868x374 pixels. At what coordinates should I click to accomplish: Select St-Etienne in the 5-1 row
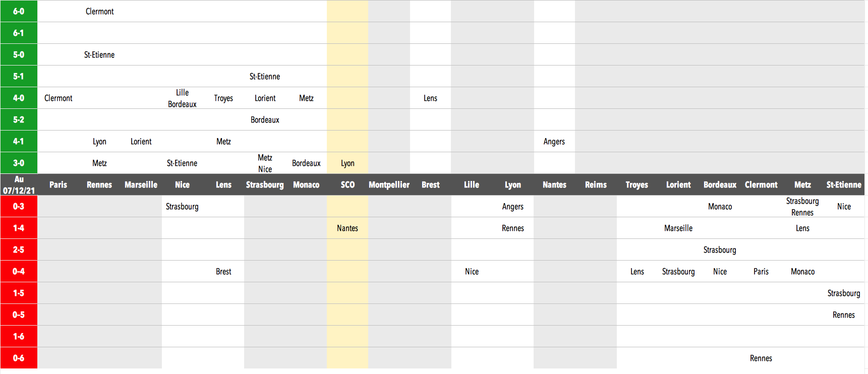(x=265, y=77)
